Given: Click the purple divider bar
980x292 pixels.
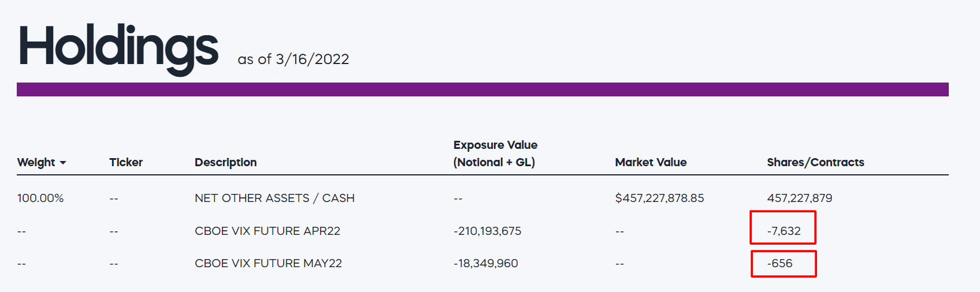Looking at the screenshot, I should (482, 89).
